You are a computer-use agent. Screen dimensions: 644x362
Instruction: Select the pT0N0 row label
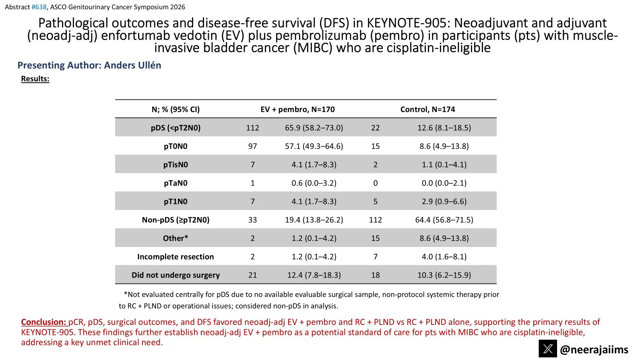coord(175,146)
